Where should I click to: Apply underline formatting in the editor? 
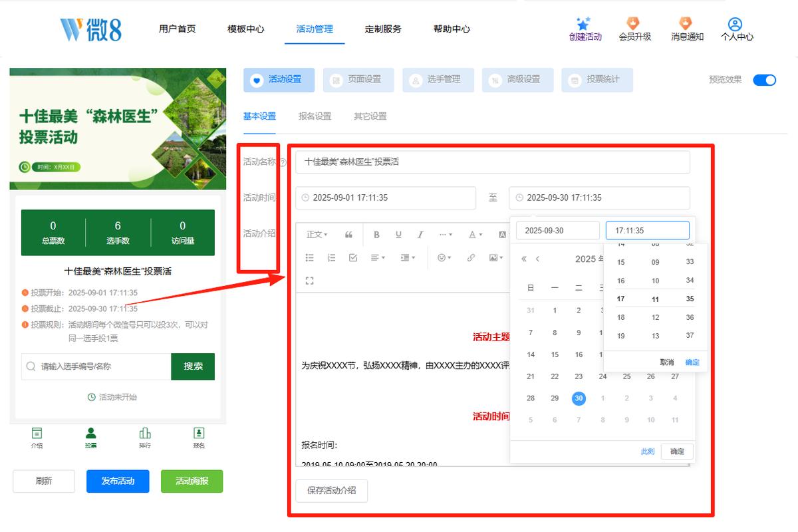(x=398, y=235)
